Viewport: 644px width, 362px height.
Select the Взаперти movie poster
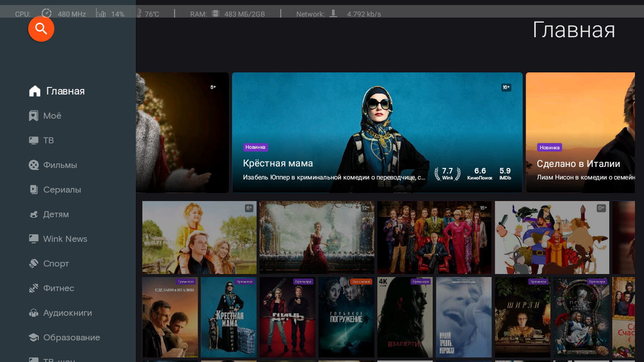(x=405, y=317)
